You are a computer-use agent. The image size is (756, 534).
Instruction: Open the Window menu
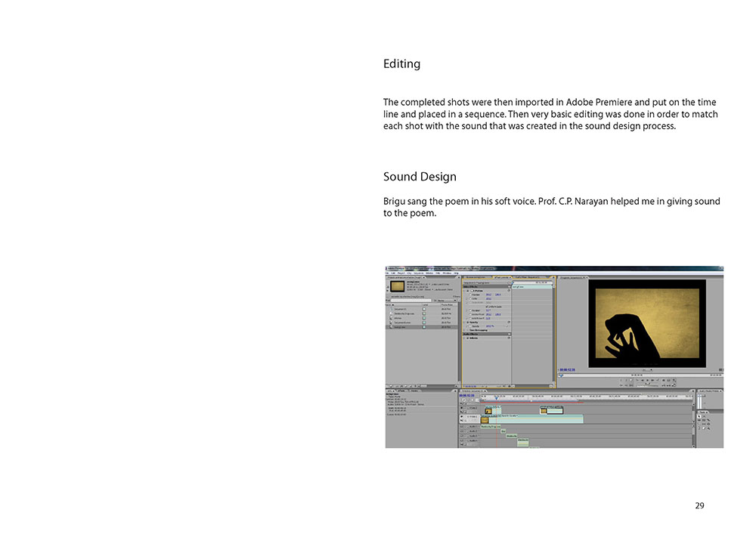tap(445, 273)
